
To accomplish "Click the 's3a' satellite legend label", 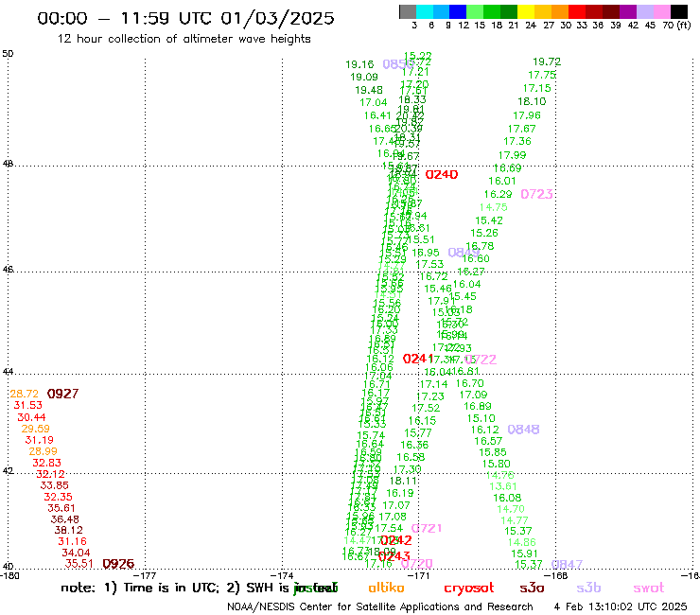I will tap(532, 588).
